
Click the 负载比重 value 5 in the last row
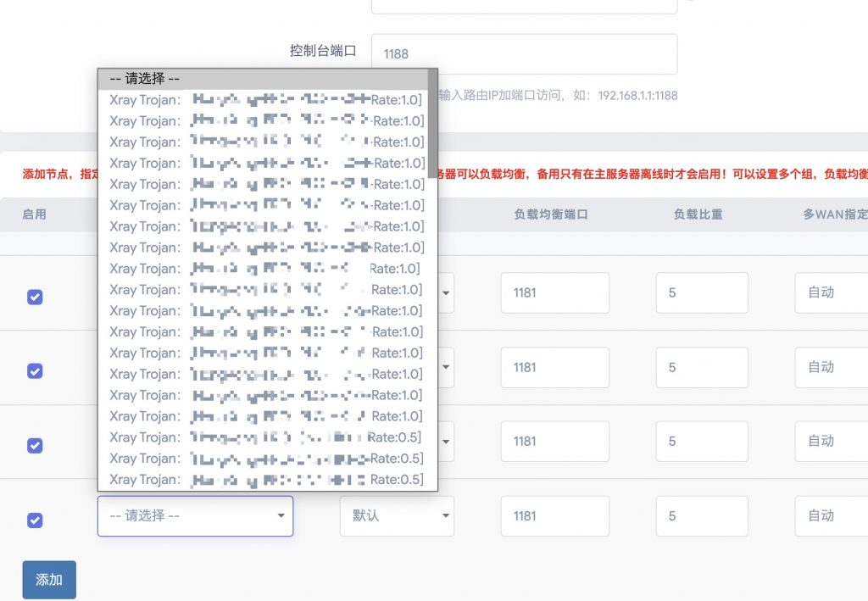click(701, 515)
